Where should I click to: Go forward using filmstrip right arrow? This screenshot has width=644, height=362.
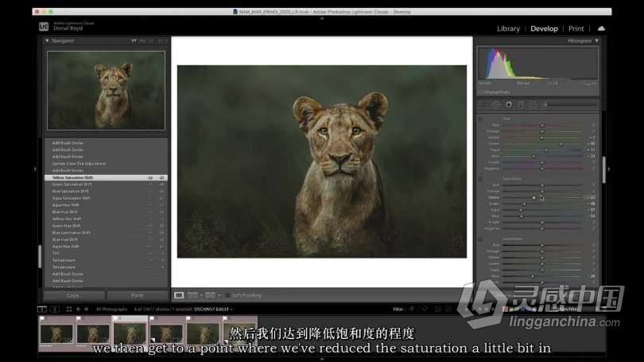pos(86,309)
